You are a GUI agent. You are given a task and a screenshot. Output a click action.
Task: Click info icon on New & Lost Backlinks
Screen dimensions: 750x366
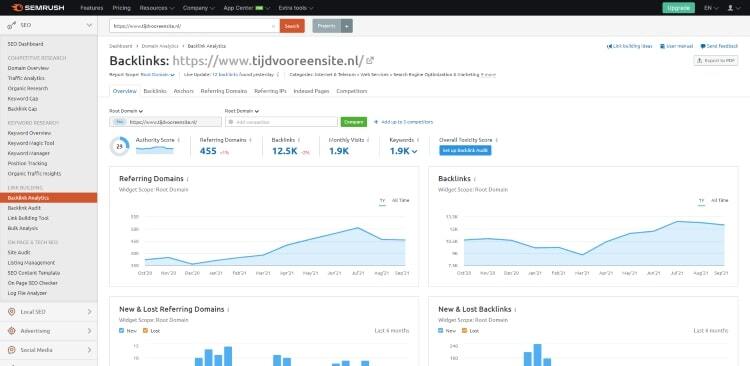(x=515, y=310)
